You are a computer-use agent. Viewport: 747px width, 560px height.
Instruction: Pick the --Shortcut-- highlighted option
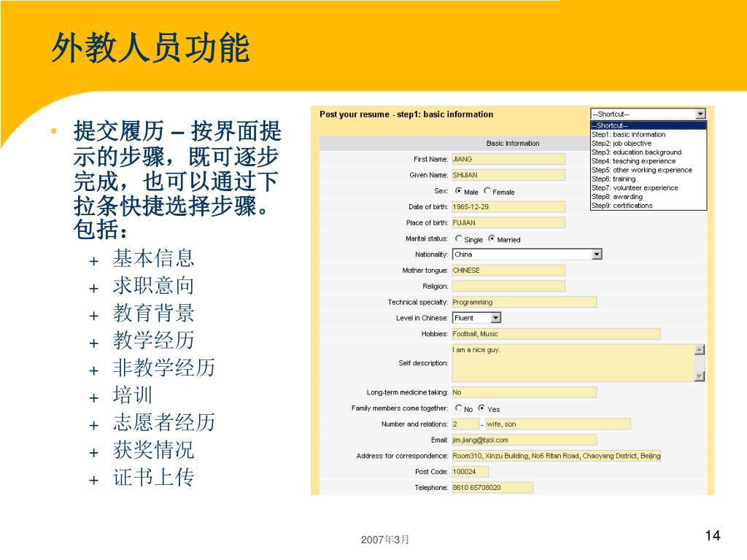pyautogui.click(x=649, y=125)
